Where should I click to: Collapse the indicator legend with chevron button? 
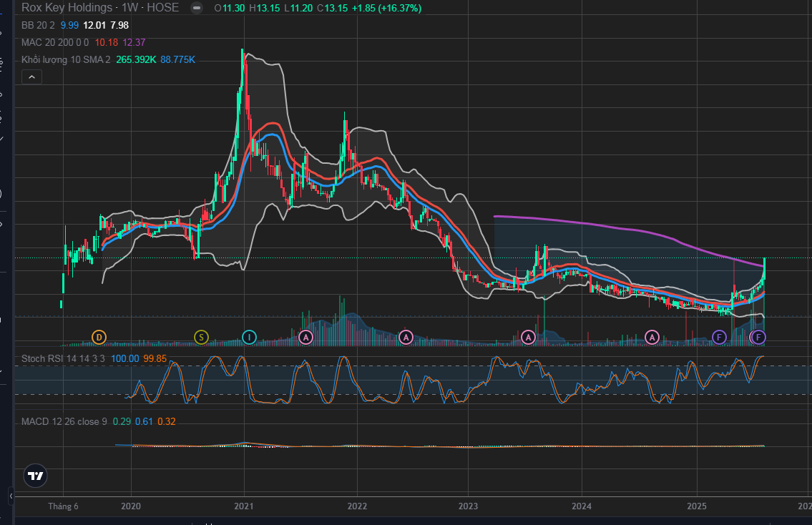click(31, 77)
